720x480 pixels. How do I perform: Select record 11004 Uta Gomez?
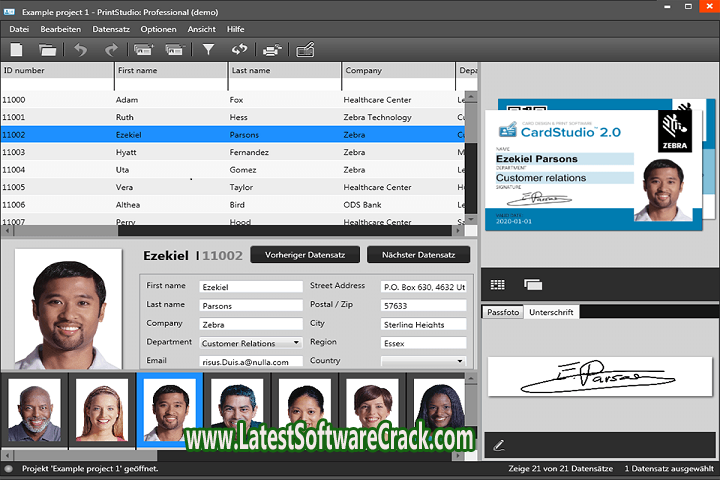pyautogui.click(x=233, y=169)
